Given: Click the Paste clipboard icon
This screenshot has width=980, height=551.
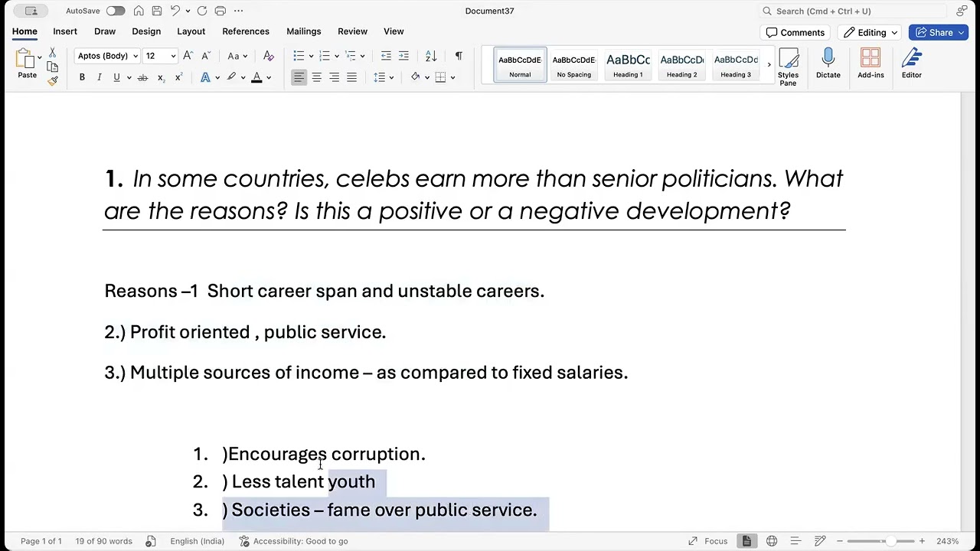Looking at the screenshot, I should pyautogui.click(x=25, y=58).
